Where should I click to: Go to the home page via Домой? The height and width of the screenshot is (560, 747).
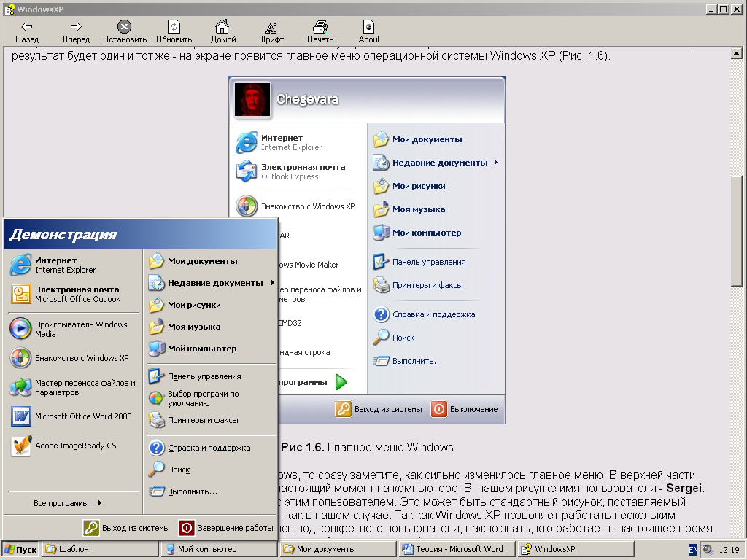(x=223, y=32)
